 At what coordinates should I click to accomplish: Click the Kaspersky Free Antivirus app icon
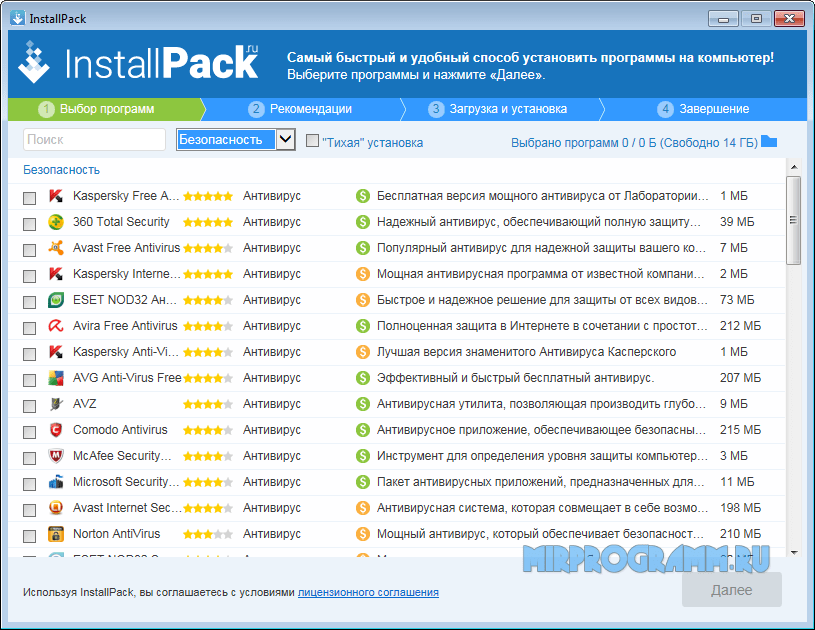[x=56, y=196]
